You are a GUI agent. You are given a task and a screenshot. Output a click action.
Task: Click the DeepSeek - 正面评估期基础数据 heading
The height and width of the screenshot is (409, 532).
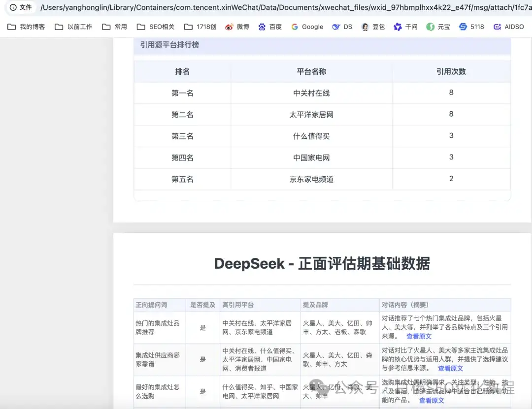[322, 264]
